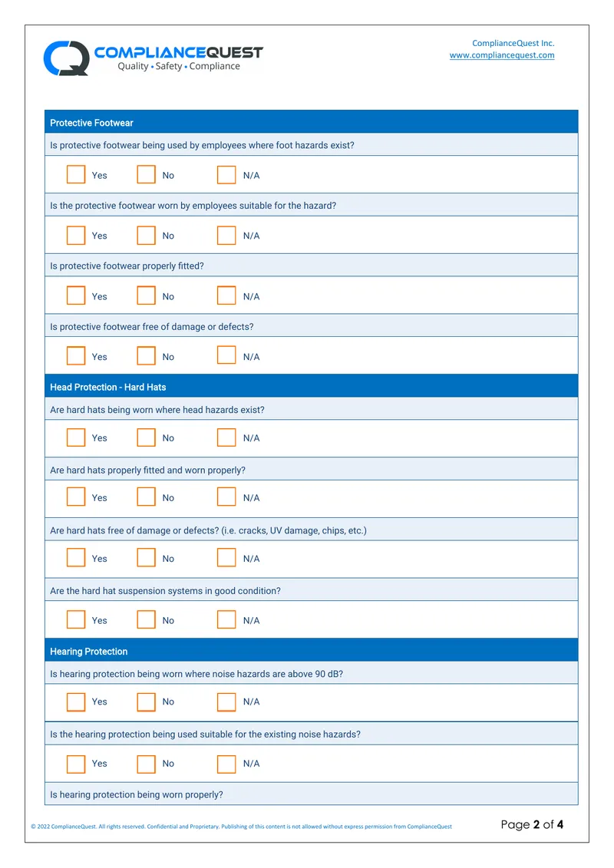Check Yes for footwear free of damage

tap(76, 355)
